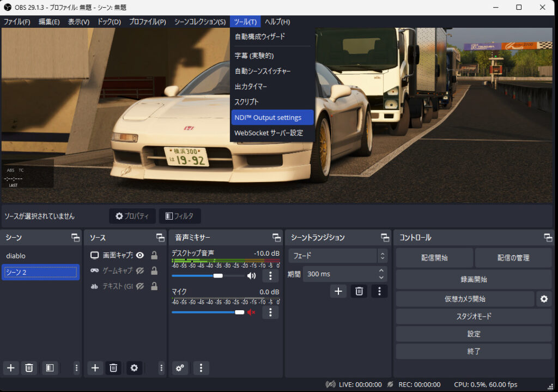Increase transition 期間 with up arrow
The width and height of the screenshot is (558, 392).
[x=381, y=270]
